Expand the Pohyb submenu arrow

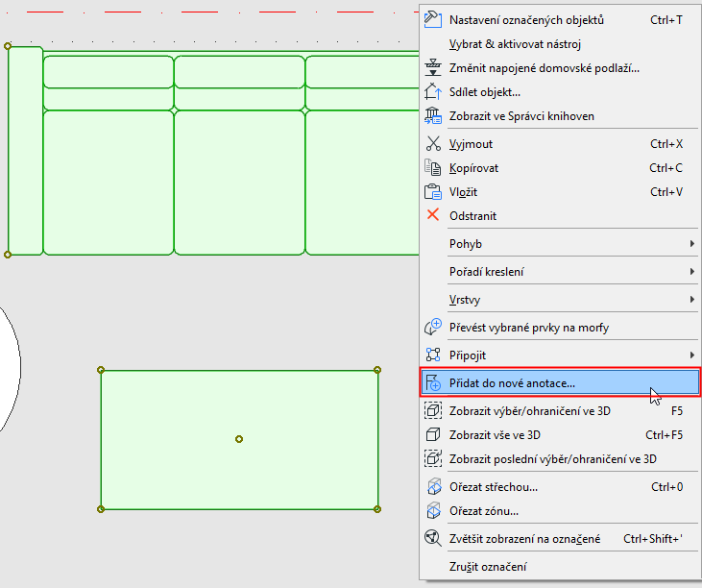[x=692, y=244]
